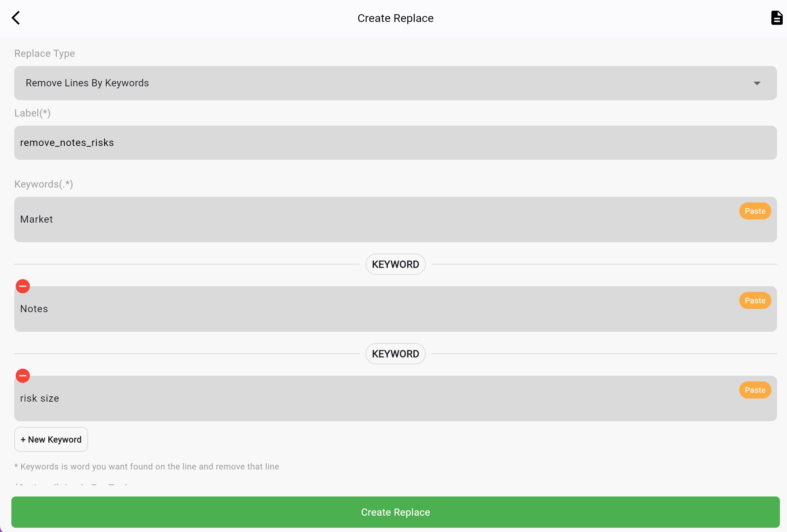Click the Create Replace page title
This screenshot has width=787, height=532.
click(x=395, y=18)
